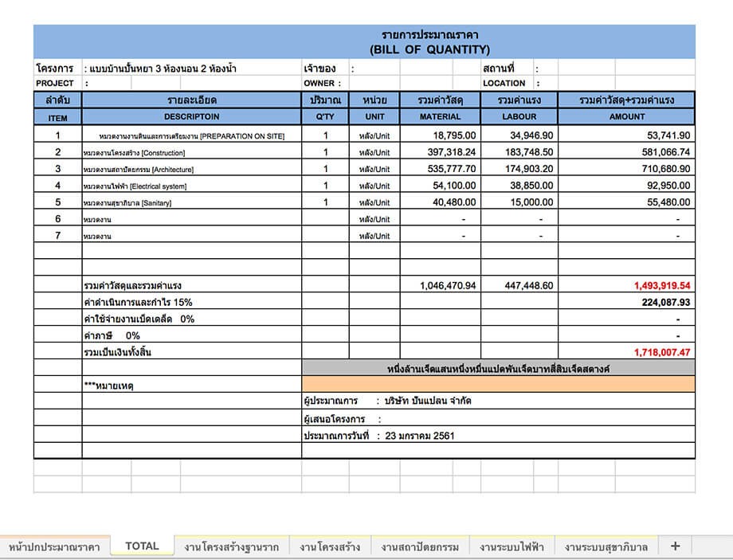
Task: Add a new sheet with plus button
Action: pos(675,546)
